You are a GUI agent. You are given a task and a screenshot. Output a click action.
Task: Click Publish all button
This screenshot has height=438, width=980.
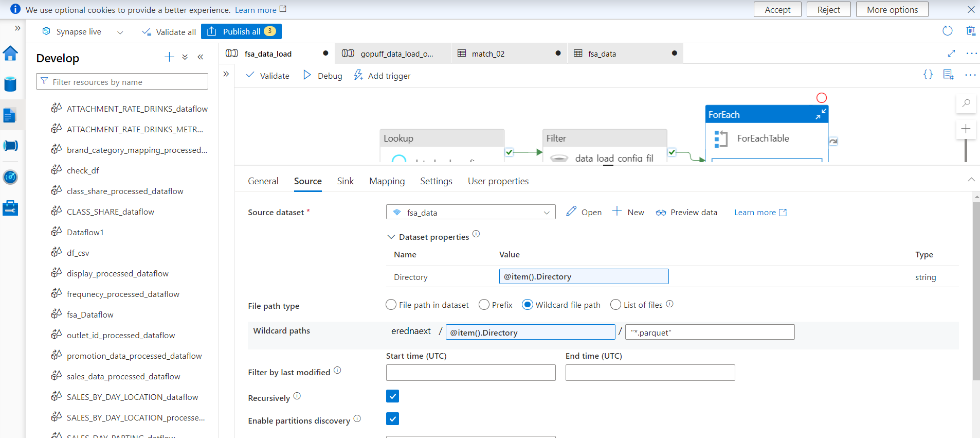(241, 31)
